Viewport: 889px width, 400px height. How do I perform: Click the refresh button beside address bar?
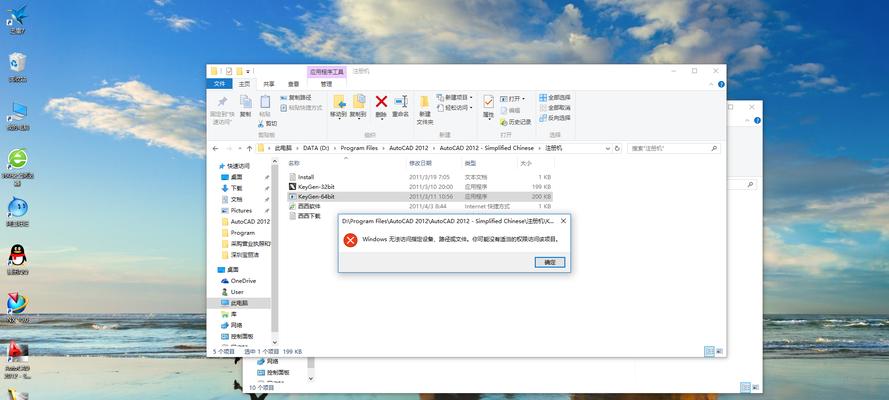(x=617, y=148)
